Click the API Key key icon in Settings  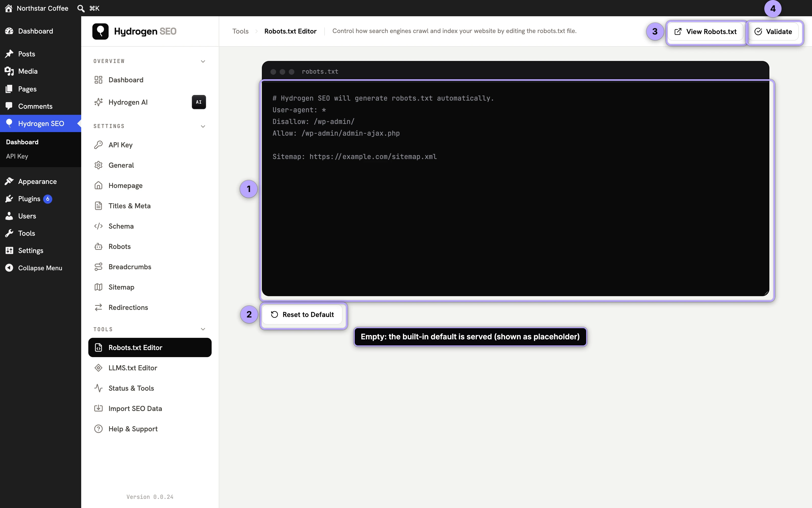click(x=98, y=145)
